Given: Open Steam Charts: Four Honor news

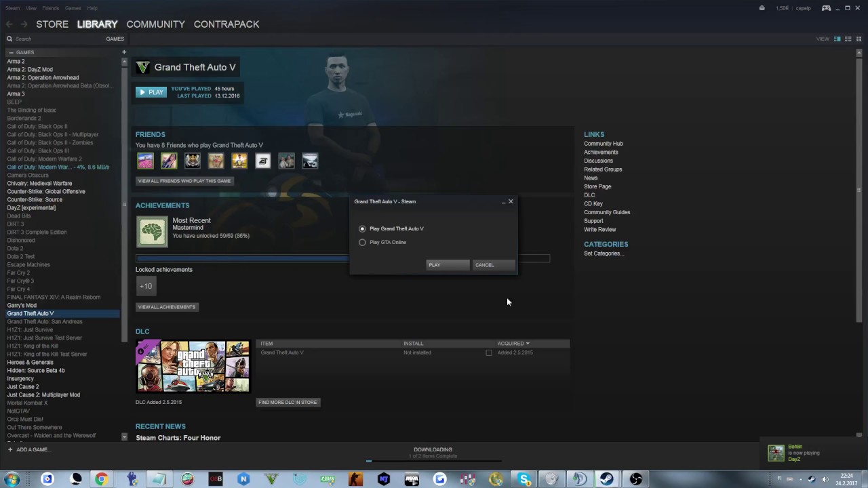Looking at the screenshot, I should pos(178,438).
